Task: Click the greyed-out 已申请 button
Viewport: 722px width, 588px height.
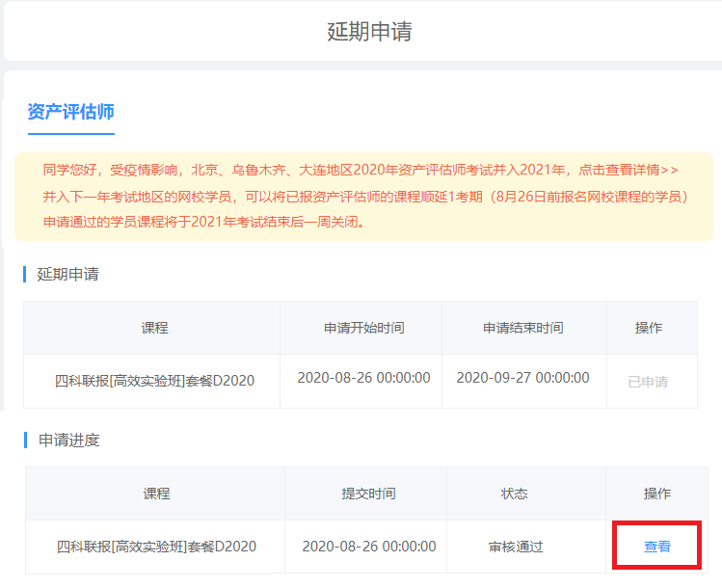Action: (x=648, y=382)
